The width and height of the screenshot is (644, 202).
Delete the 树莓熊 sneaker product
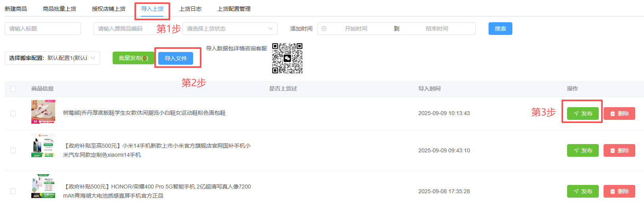pyautogui.click(x=619, y=114)
